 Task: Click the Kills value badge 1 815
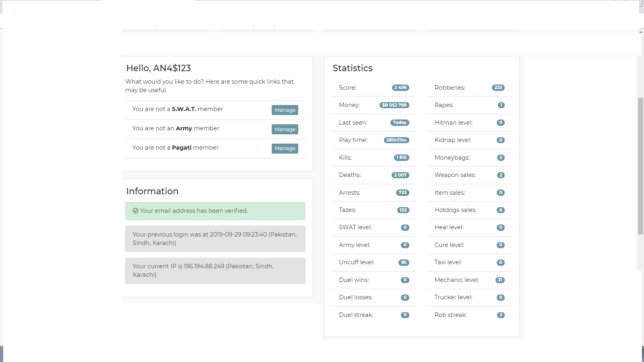[x=401, y=157]
